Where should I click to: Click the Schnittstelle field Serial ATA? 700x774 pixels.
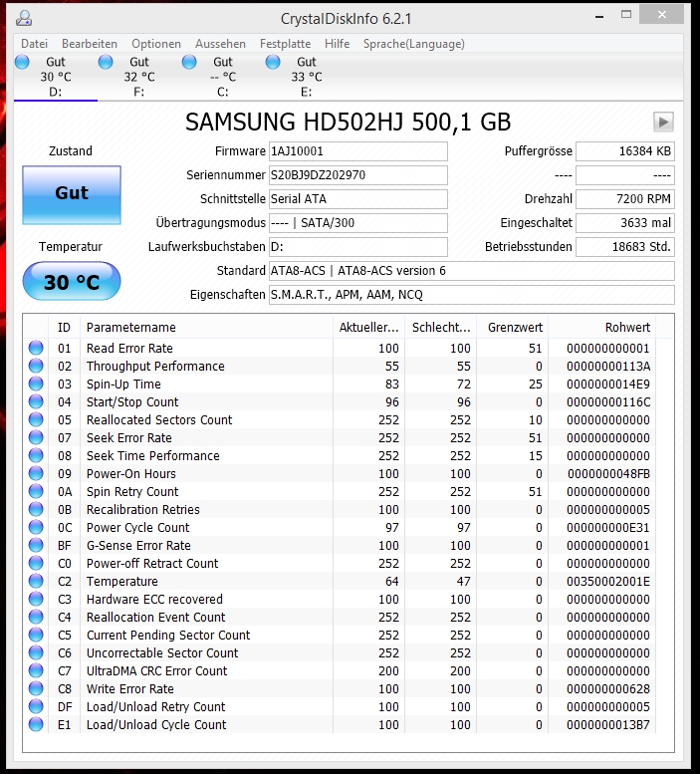358,199
